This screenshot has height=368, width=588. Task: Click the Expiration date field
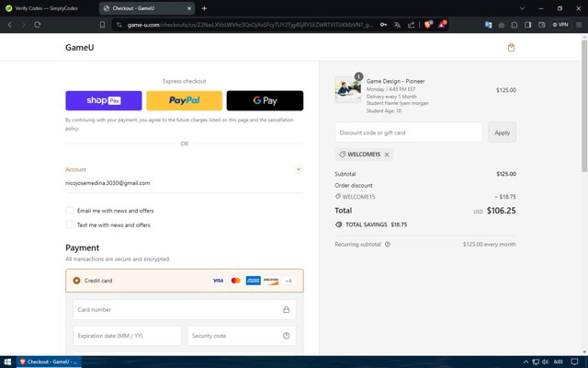127,336
